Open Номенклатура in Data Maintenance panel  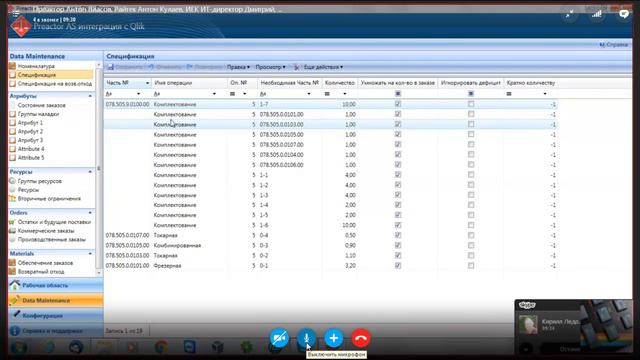(36, 66)
